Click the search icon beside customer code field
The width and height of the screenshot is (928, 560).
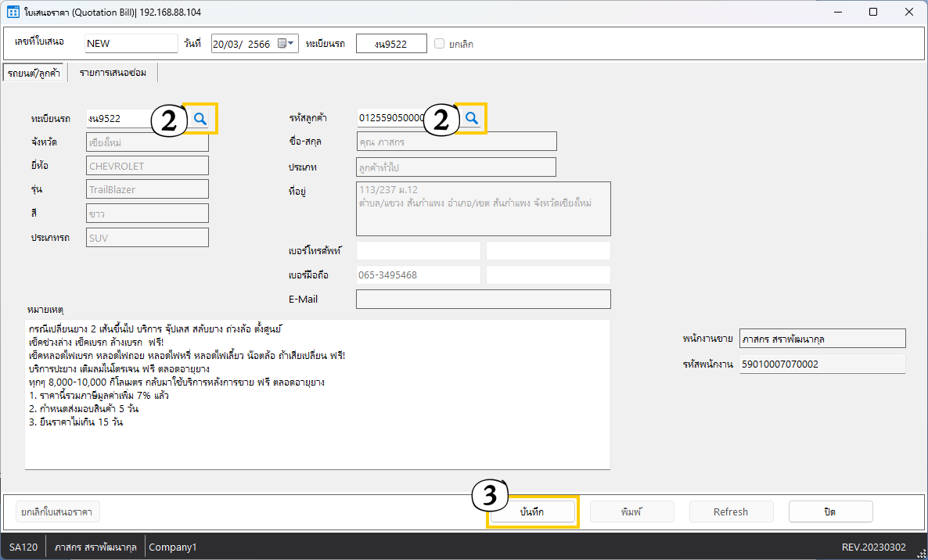(x=472, y=118)
